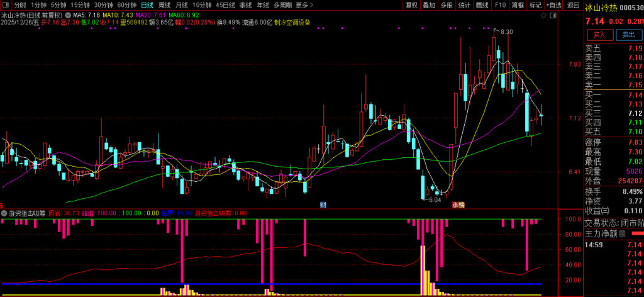Click the 财 marker below the candlesticks
Image resolution: width=644 pixels, height=297 pixels.
tap(323, 205)
